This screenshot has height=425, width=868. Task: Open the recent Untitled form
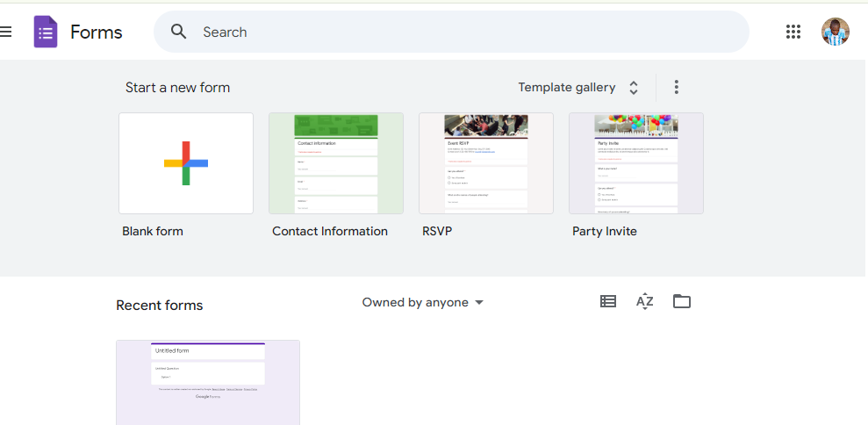(x=208, y=382)
